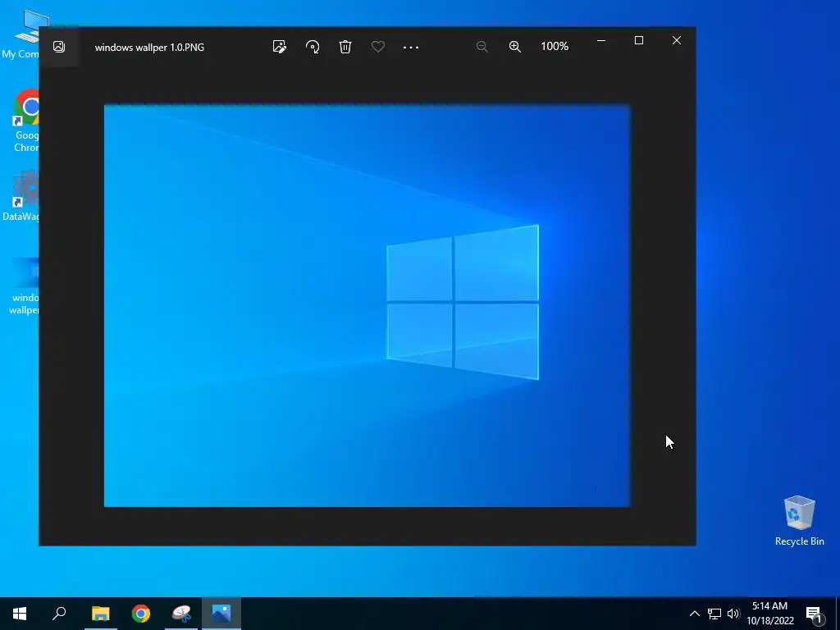Click Show desktop sliver at taskbar end
840x630 pixels.
pyautogui.click(x=838, y=614)
